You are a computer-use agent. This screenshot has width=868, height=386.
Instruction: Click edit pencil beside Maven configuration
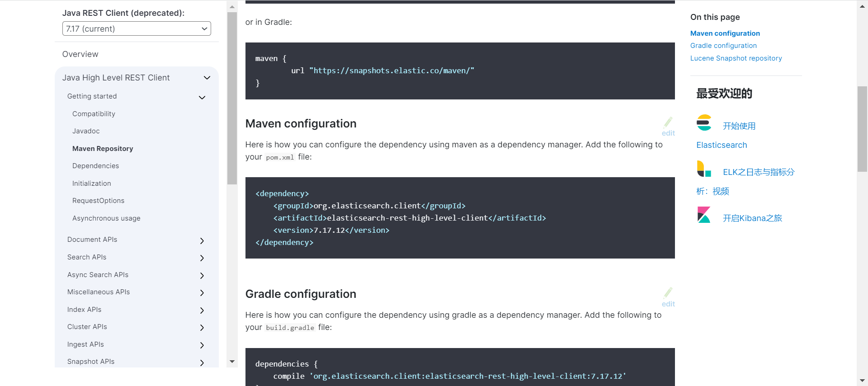click(x=668, y=122)
